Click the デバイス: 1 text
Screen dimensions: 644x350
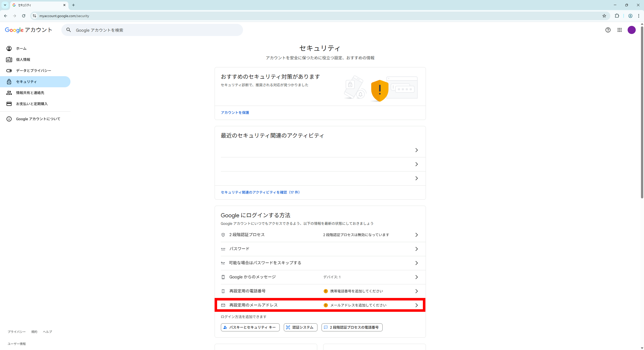point(332,277)
